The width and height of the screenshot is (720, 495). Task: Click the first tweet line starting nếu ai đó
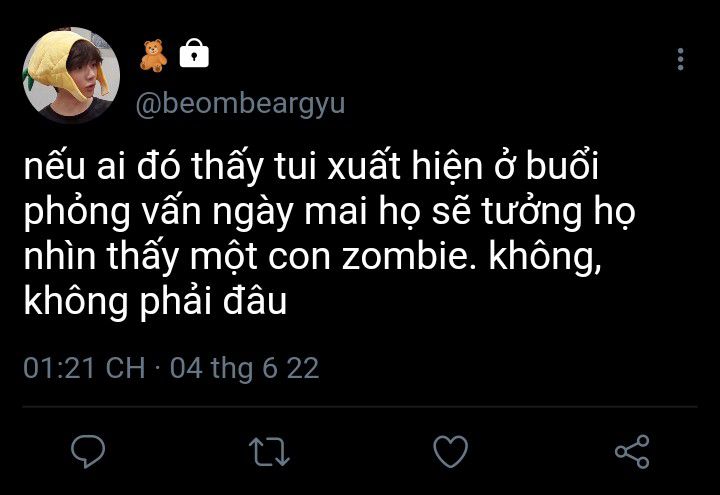[x=312, y=165]
